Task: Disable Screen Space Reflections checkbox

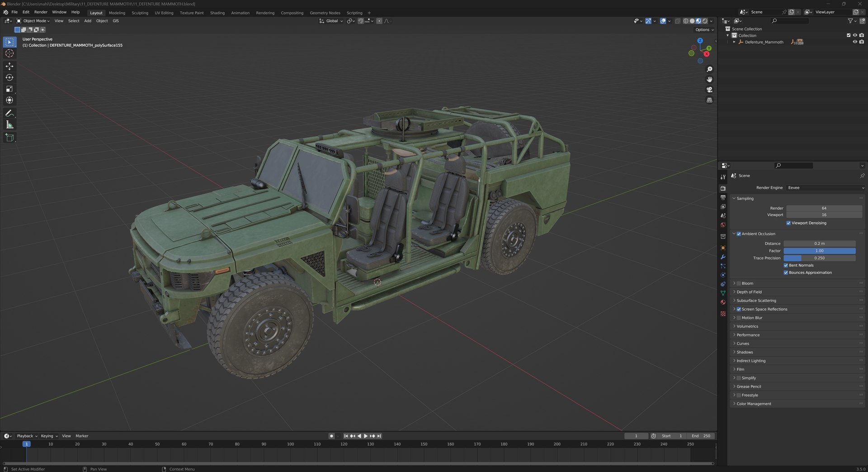Action: pyautogui.click(x=739, y=310)
